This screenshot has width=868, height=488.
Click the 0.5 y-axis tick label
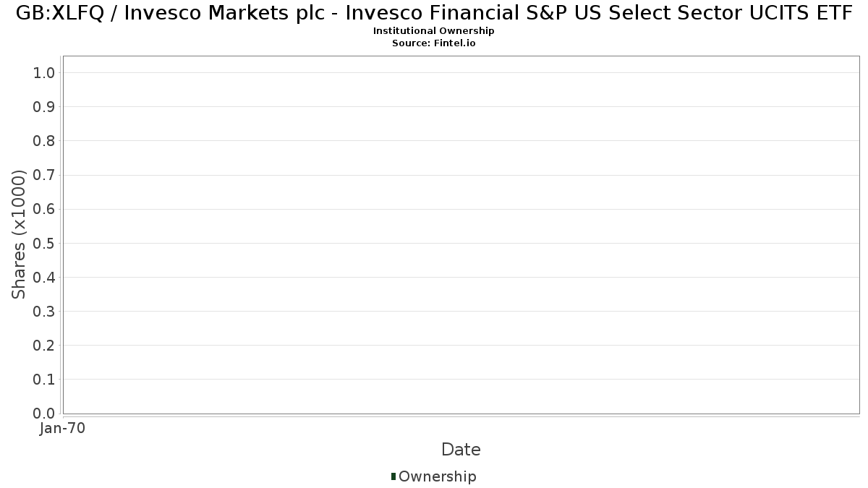tap(44, 243)
